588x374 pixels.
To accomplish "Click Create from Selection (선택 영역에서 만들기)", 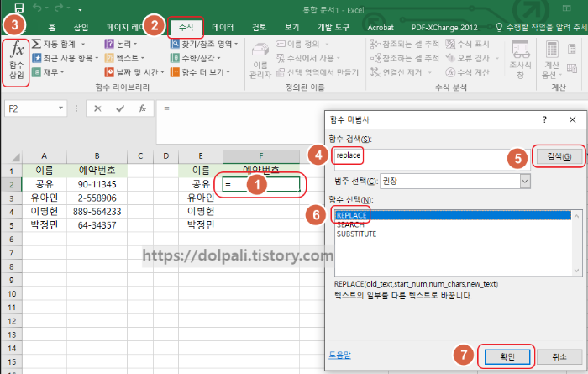I will (318, 72).
